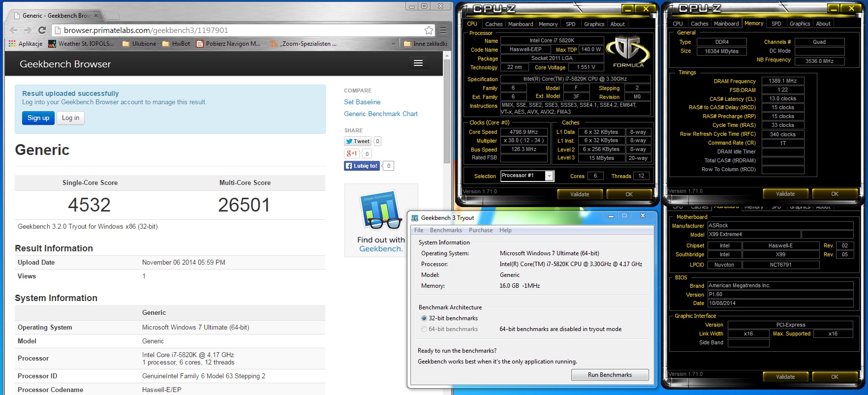Screen dimensions: 868x395
Task: Reload the Geekbench page
Action: (42, 30)
